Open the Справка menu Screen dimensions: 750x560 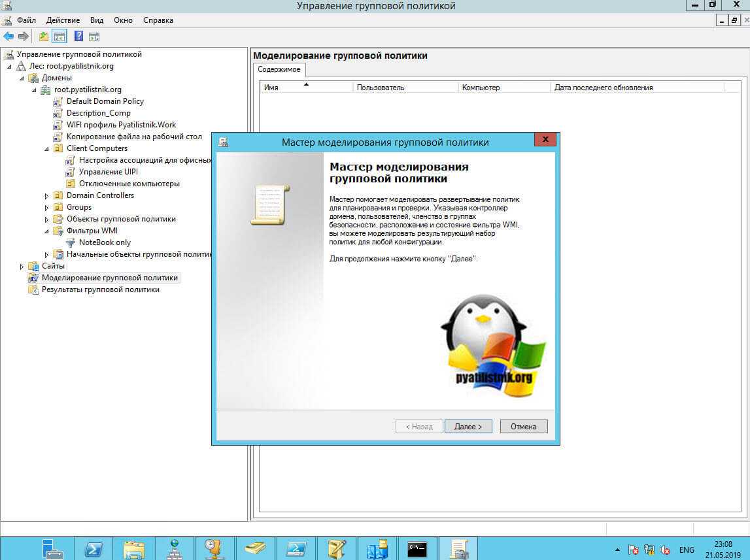tap(157, 20)
